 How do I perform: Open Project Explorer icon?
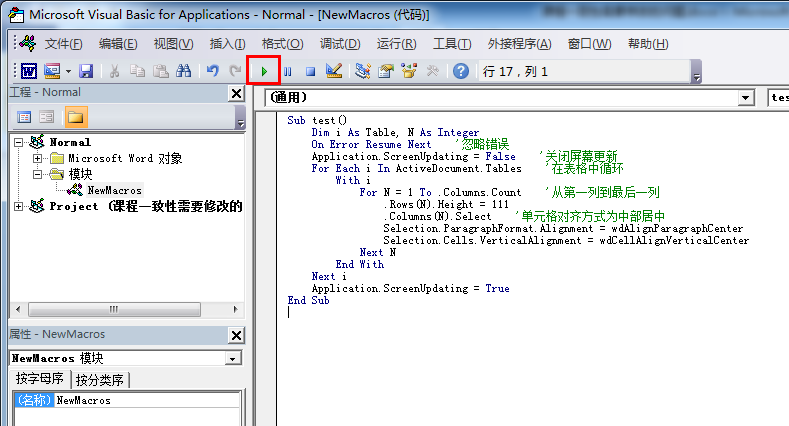362,71
